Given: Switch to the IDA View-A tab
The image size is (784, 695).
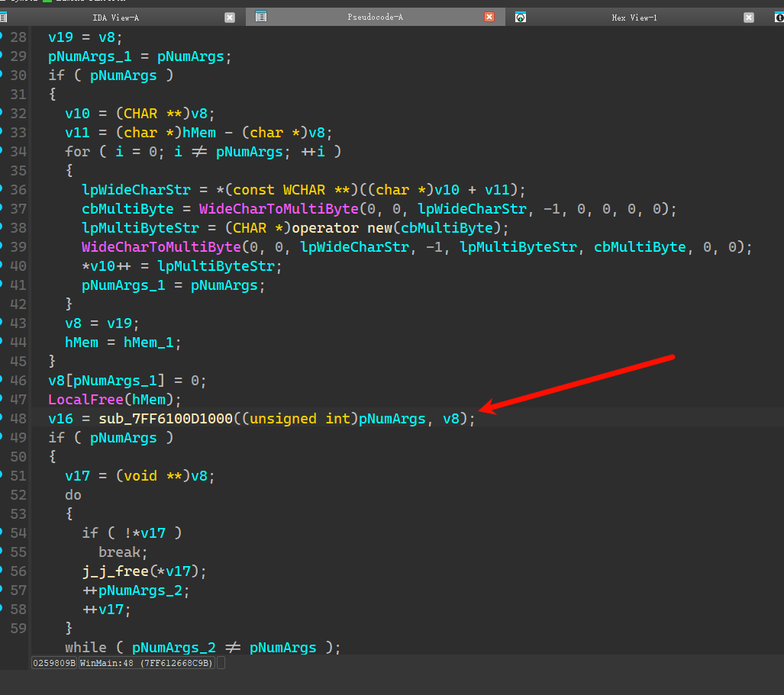Looking at the screenshot, I should [x=115, y=18].
